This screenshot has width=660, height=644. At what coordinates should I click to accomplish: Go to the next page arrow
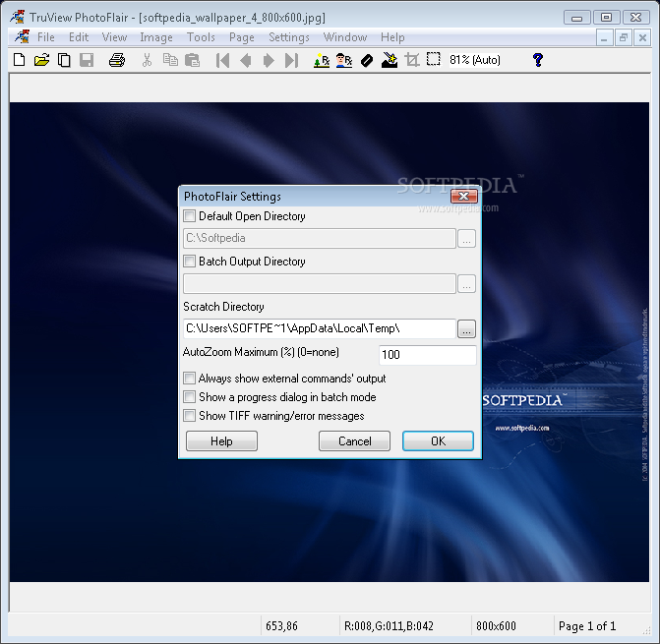click(x=269, y=60)
